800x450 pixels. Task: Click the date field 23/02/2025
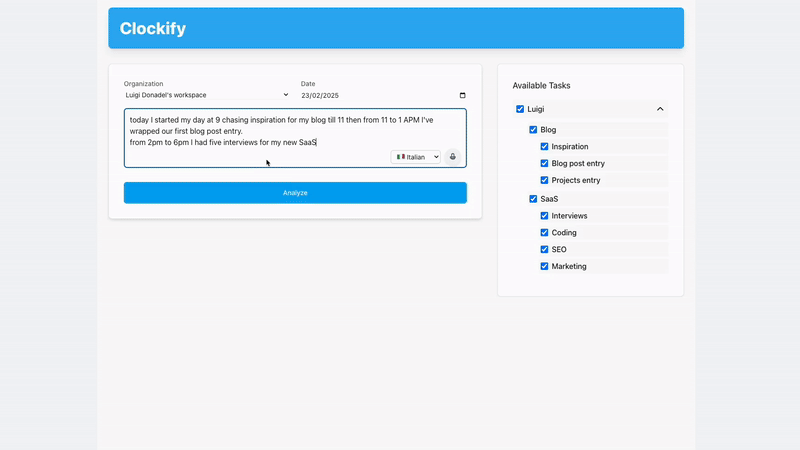[383, 95]
